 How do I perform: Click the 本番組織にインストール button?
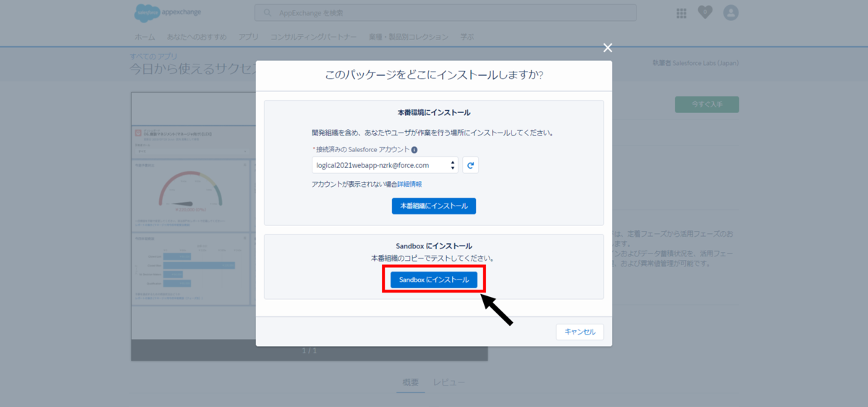(x=434, y=206)
